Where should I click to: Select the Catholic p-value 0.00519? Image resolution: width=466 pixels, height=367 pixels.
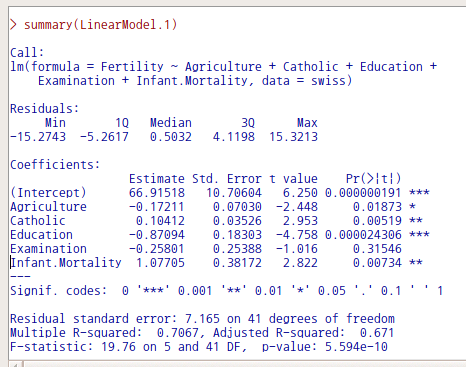pyautogui.click(x=377, y=221)
